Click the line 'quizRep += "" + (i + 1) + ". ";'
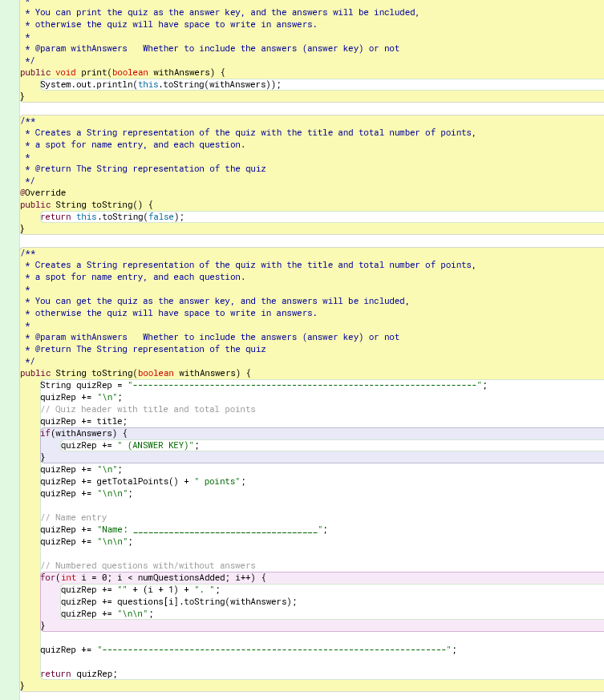 (x=140, y=590)
